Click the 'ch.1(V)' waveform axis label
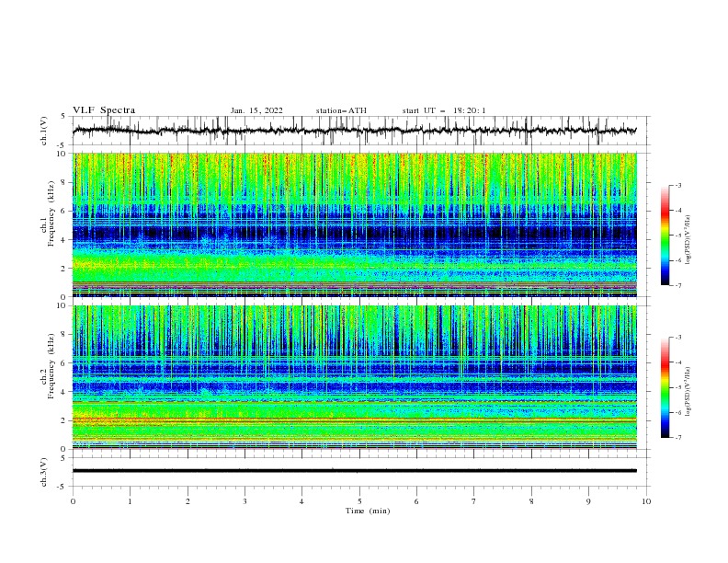 pyautogui.click(x=44, y=131)
